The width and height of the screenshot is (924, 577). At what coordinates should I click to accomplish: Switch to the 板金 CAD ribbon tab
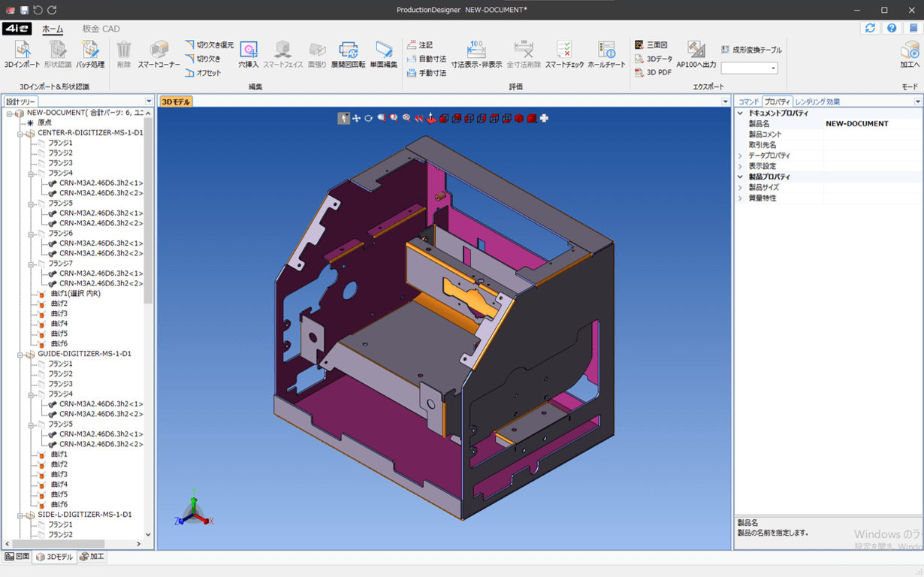point(101,29)
